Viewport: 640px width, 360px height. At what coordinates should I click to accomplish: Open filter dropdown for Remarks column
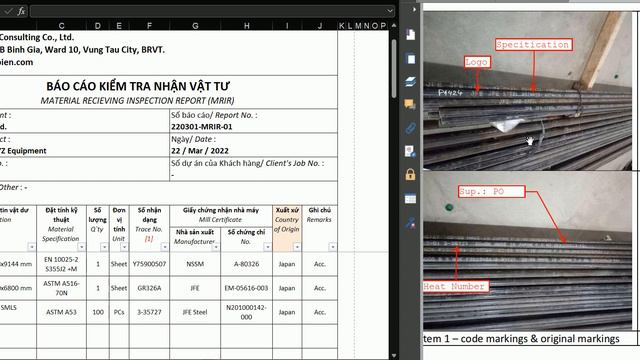[333, 247]
